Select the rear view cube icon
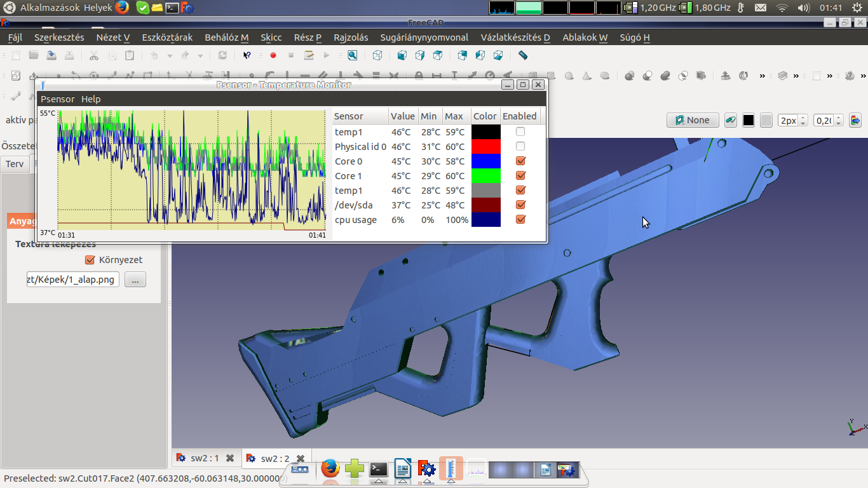This screenshot has height=488, width=868. click(463, 55)
